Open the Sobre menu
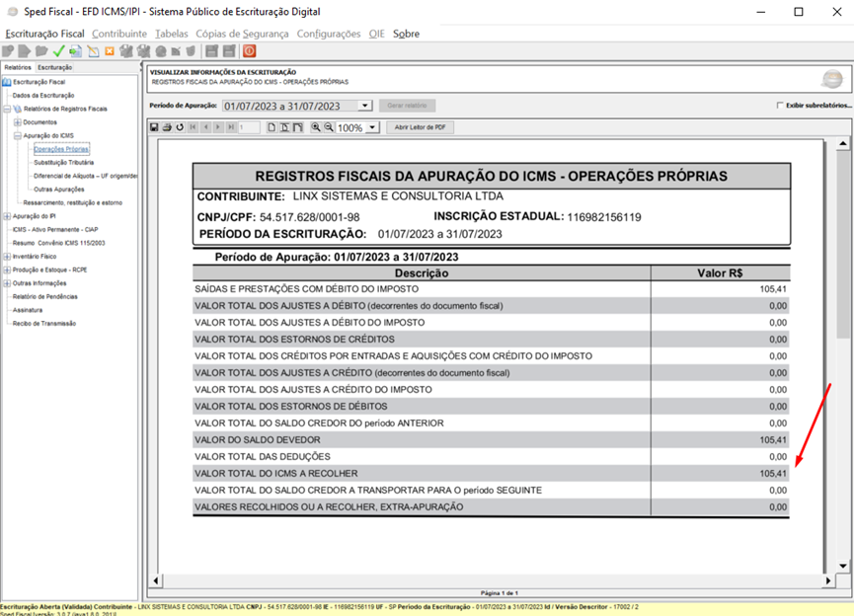 click(407, 34)
